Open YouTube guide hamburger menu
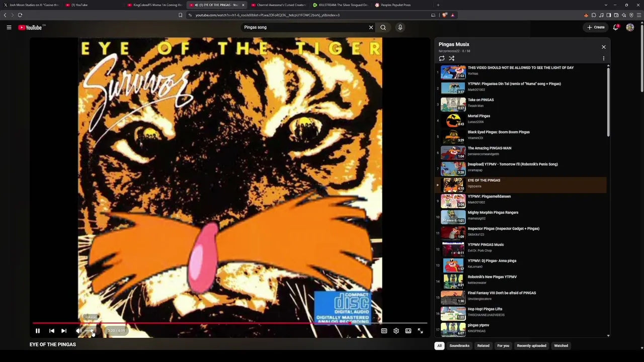The height and width of the screenshot is (362, 644). tap(9, 27)
